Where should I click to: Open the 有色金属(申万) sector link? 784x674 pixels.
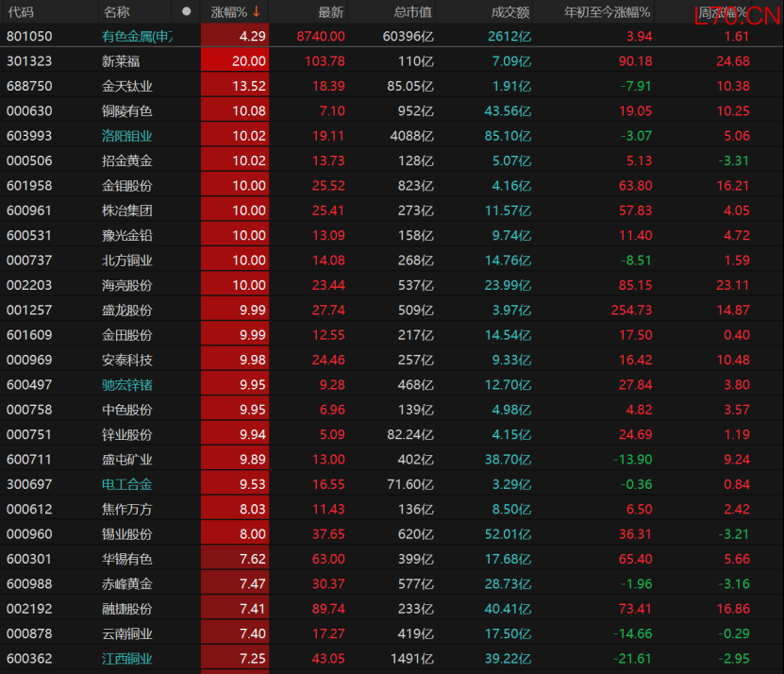[138, 36]
